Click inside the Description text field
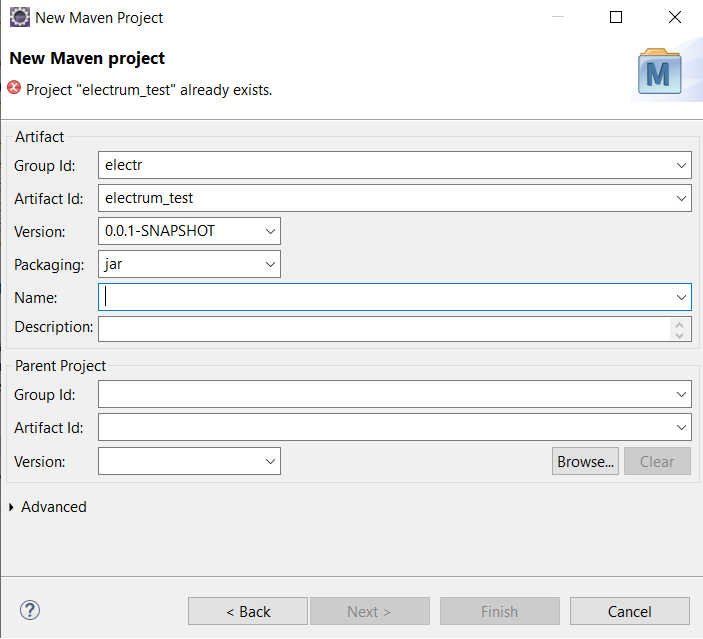The image size is (703, 639). pyautogui.click(x=385, y=329)
